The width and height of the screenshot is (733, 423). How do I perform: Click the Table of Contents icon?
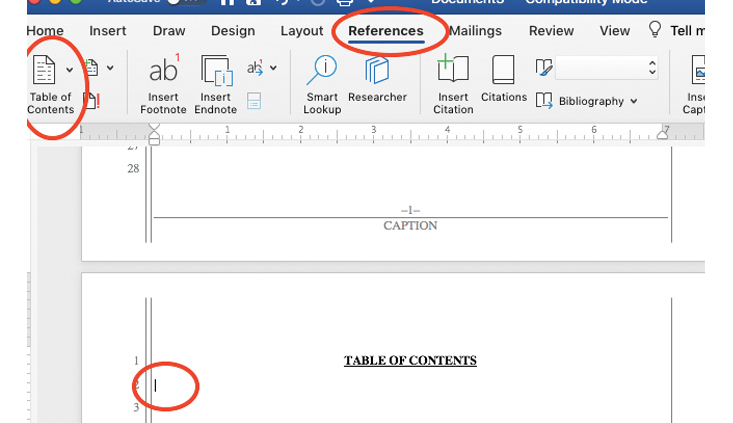tap(45, 70)
